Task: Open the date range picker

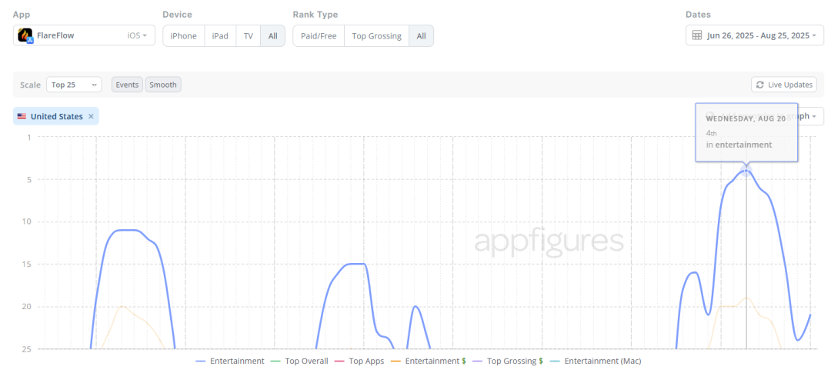Action: tap(754, 36)
